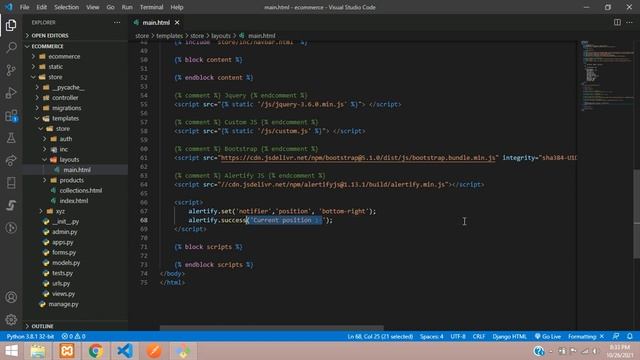Click CRLF end of line setting
Viewport: 640px width, 360px height.
pyautogui.click(x=479, y=336)
